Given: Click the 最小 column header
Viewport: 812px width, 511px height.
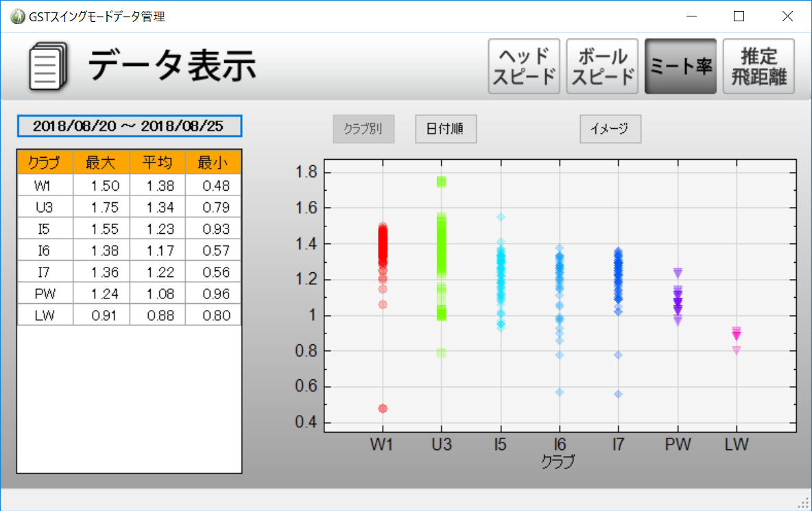Looking at the screenshot, I should pyautogui.click(x=213, y=163).
